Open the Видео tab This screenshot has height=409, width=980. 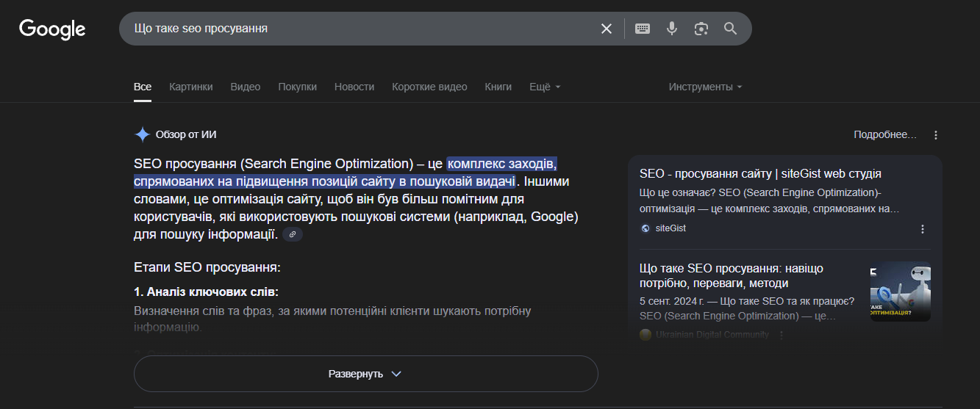[246, 87]
